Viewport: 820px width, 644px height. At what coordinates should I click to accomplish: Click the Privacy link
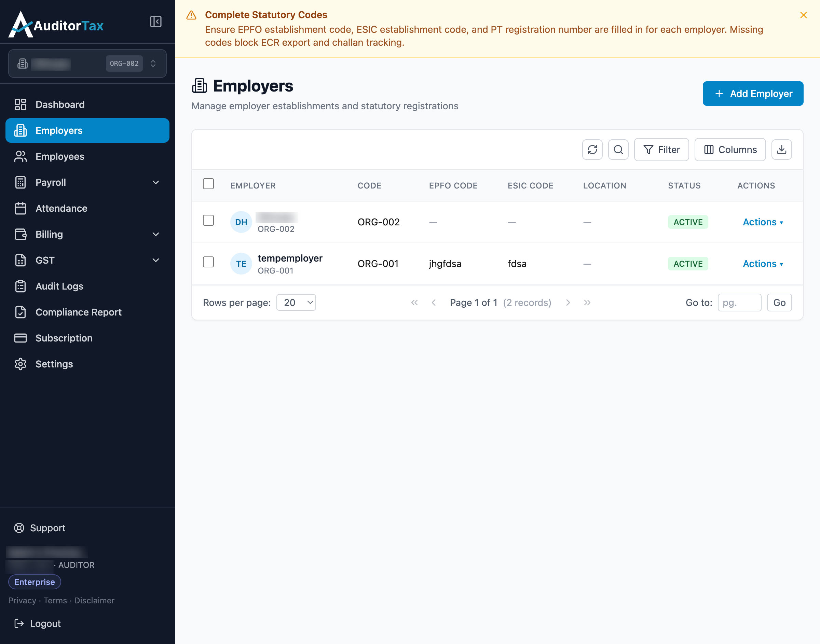22,601
